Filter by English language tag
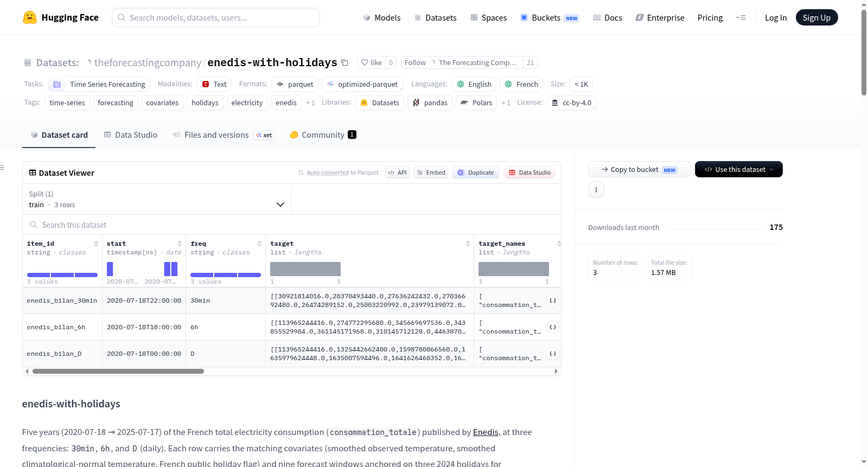 click(474, 84)
